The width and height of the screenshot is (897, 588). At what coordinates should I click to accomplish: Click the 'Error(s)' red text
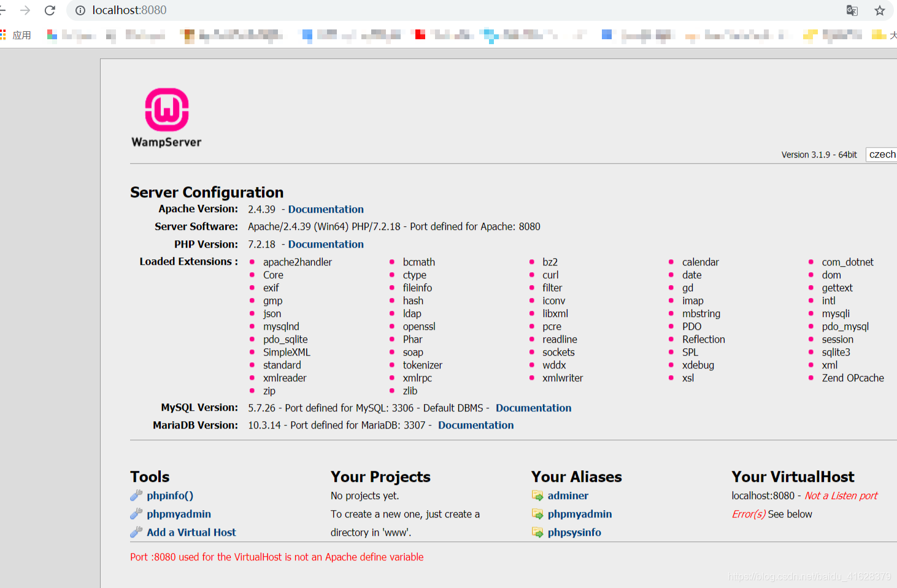pyautogui.click(x=749, y=514)
